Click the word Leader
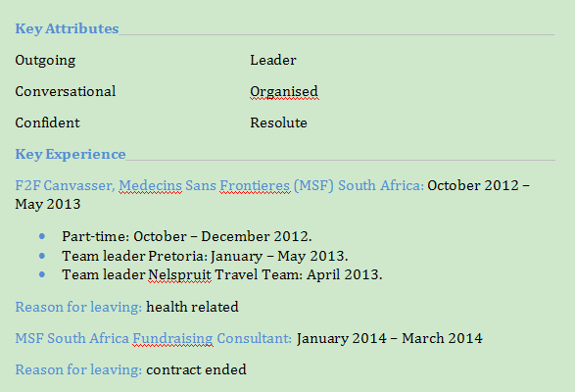The height and width of the screenshot is (392, 575). point(273,60)
